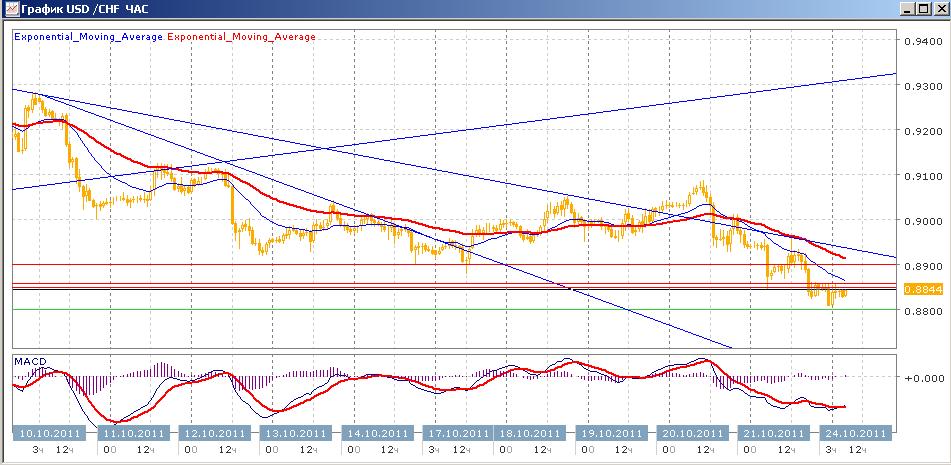Minimize the USD/CHF chart window

pos(907,9)
